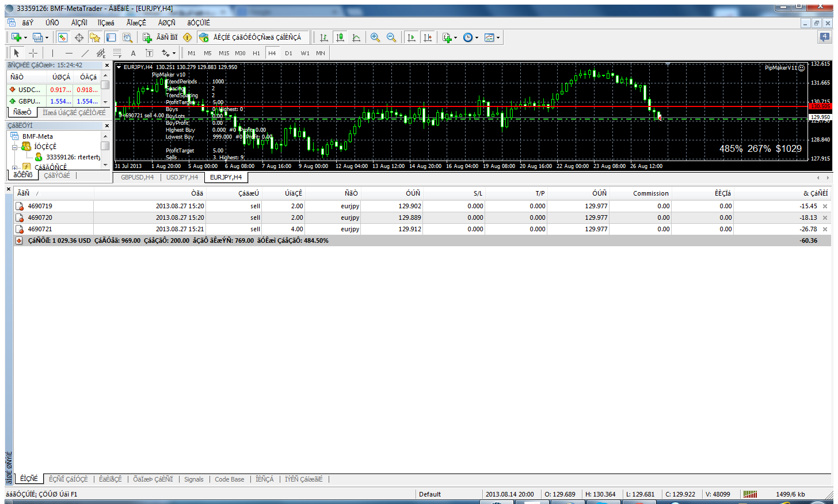Collapse the accounts node in Navigator tree

[x=15, y=147]
